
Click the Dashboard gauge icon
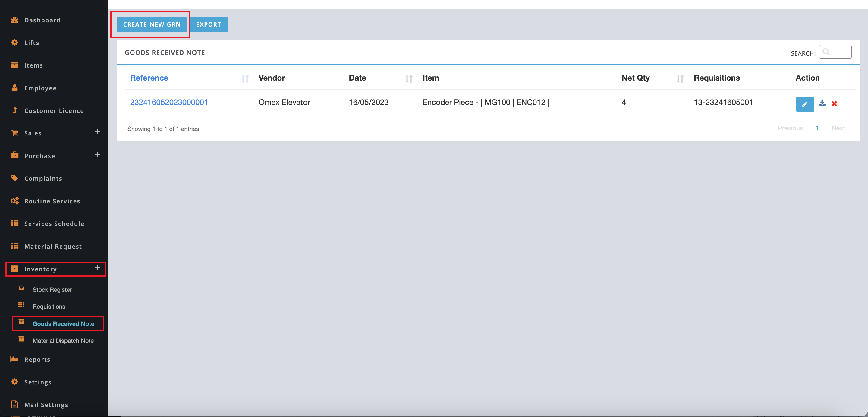click(14, 20)
